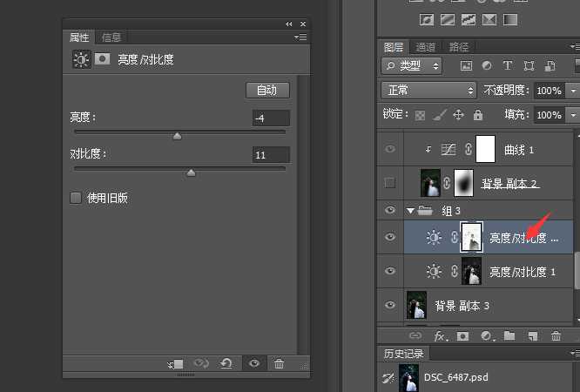Click the 自动 button
580x392 pixels.
[266, 90]
